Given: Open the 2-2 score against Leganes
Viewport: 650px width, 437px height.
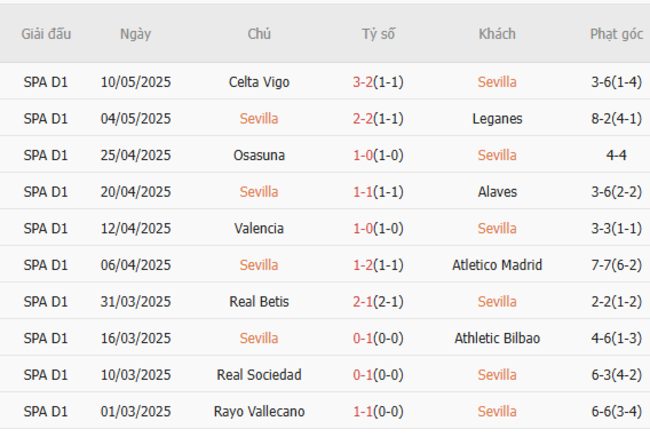Looking at the screenshot, I should click(363, 119).
